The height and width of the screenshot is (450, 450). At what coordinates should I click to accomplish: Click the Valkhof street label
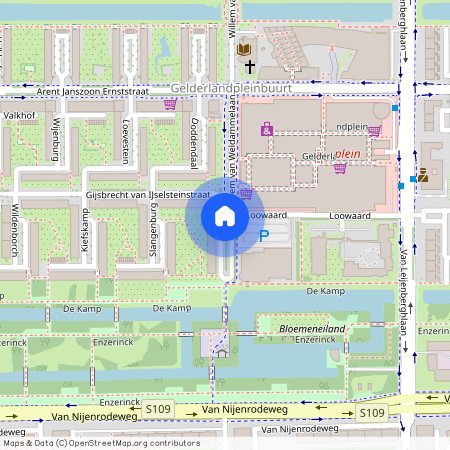coord(19,116)
